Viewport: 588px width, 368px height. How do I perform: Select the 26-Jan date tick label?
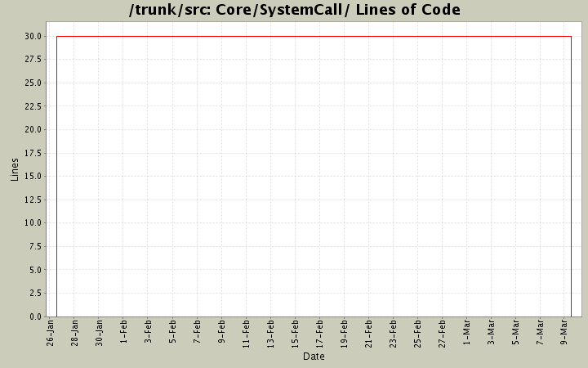[51, 334]
